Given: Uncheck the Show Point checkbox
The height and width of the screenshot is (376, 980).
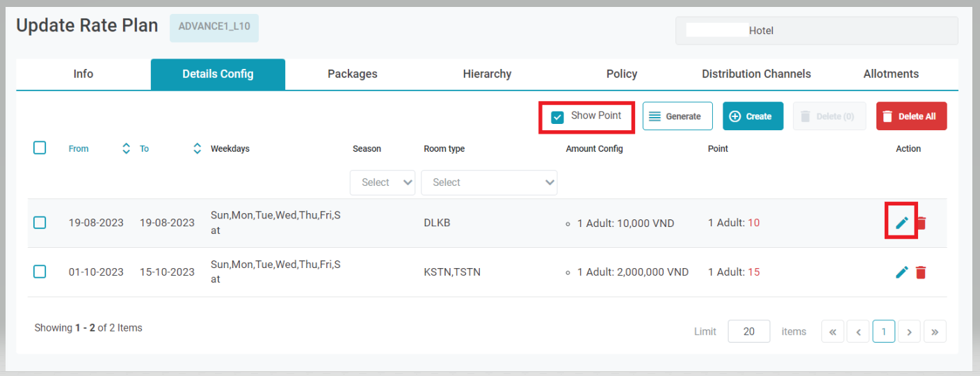Looking at the screenshot, I should [x=557, y=117].
